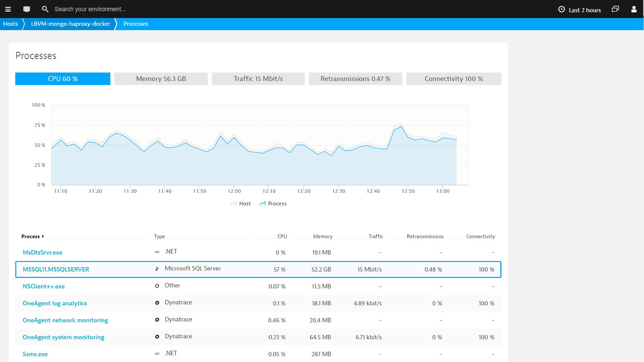The image size is (644, 362).
Task: Open the Last 2 hours timeframe selector
Action: [x=580, y=10]
